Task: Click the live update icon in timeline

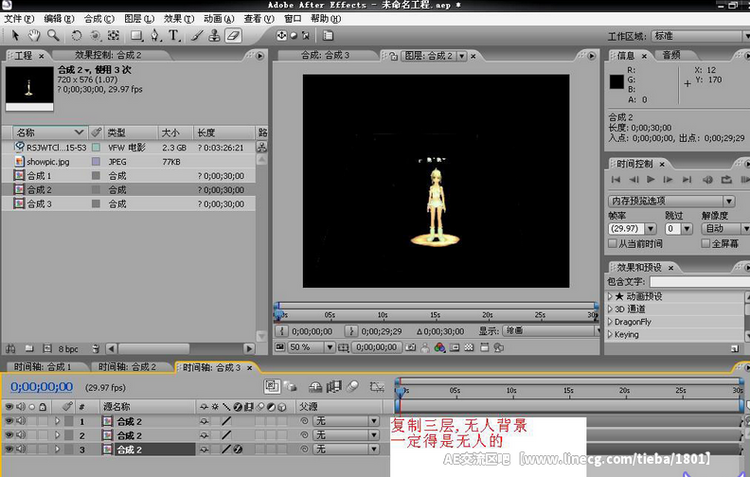Action: (272, 387)
